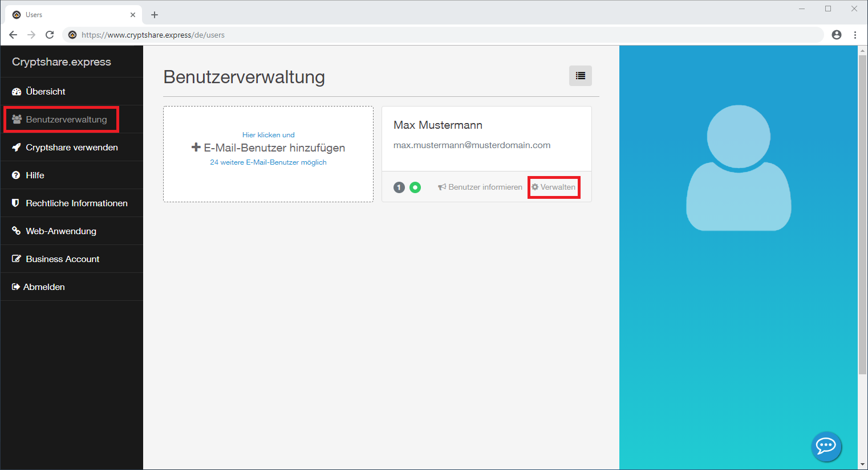Open the Hilfe menu entry

35,175
